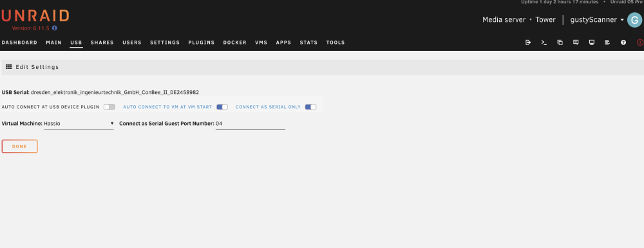Click the Version: 6.11.5 text

[31, 28]
